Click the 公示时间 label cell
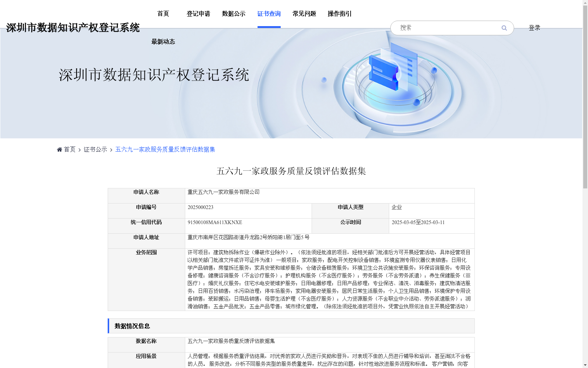The height and width of the screenshot is (368, 588). [x=350, y=226]
